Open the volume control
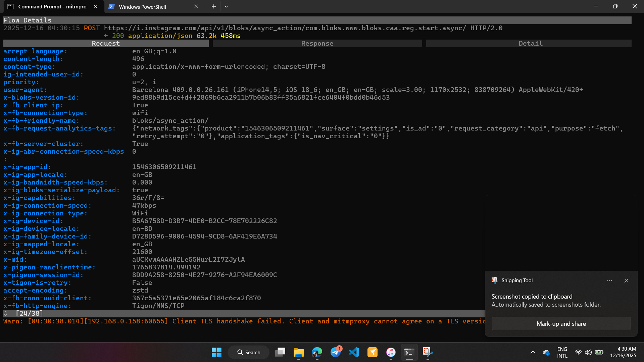The image size is (644, 362). point(588,352)
